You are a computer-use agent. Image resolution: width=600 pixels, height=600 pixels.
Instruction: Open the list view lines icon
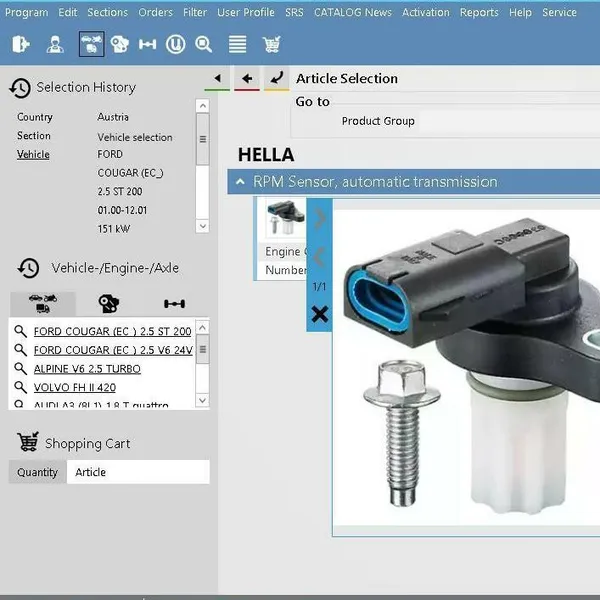(x=238, y=44)
